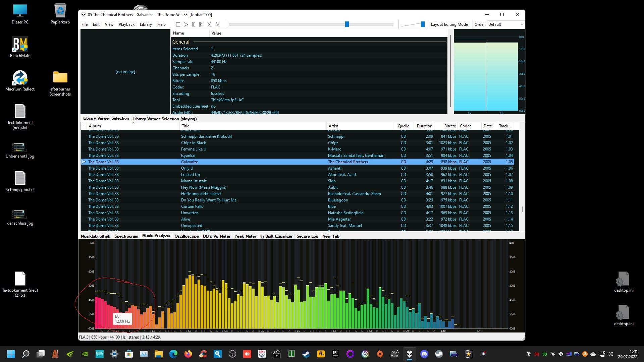Click the seek bar position handle

pos(347,24)
